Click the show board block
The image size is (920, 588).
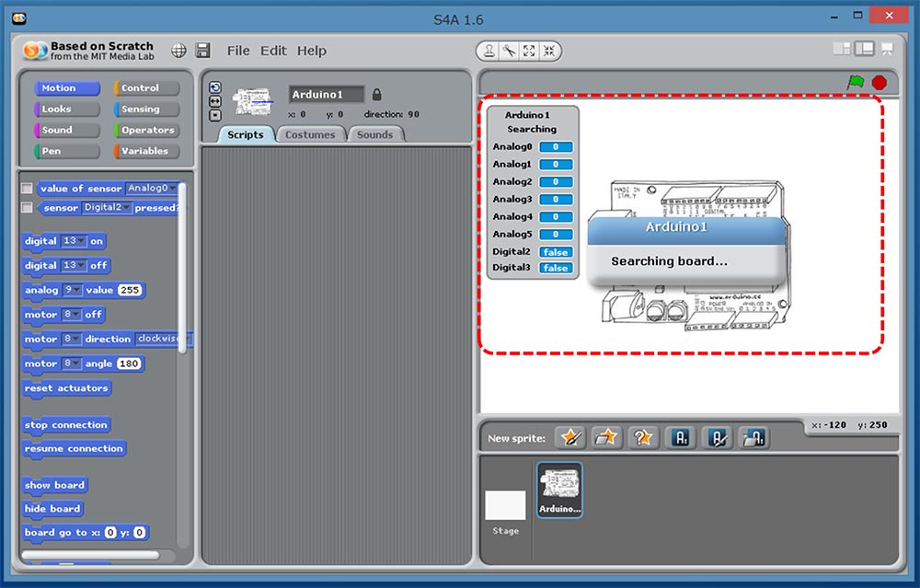click(54, 485)
